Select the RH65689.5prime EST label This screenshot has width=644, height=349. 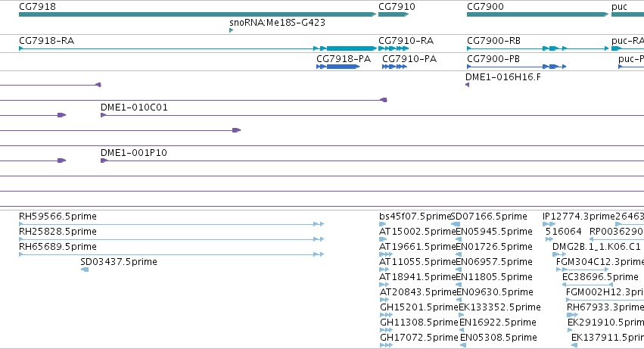click(x=58, y=247)
